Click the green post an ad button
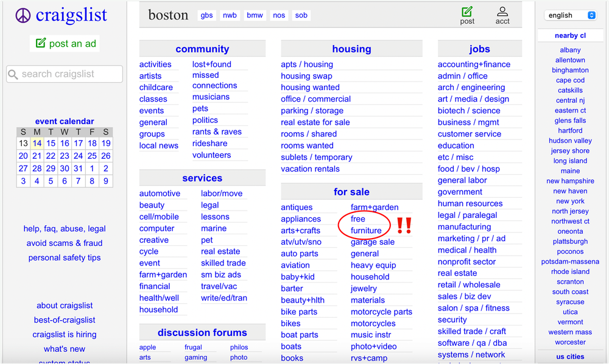The height and width of the screenshot is (364, 609). click(x=65, y=43)
